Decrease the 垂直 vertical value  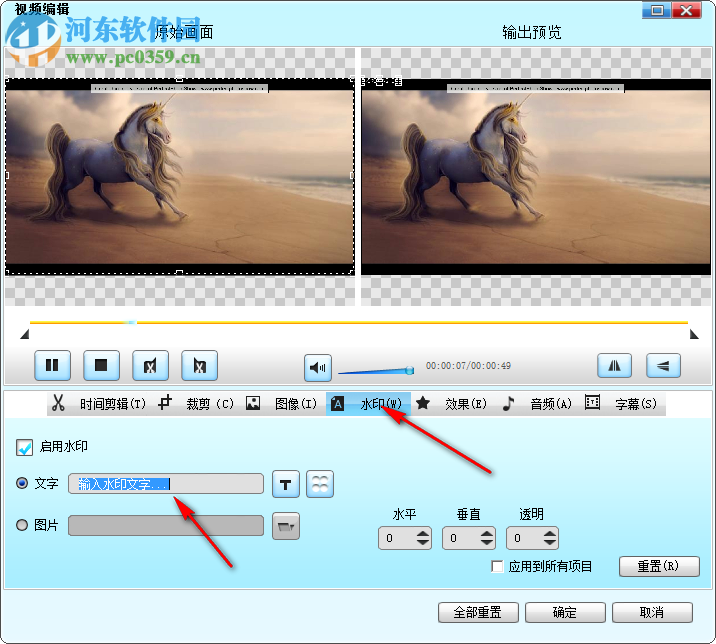tap(487, 543)
